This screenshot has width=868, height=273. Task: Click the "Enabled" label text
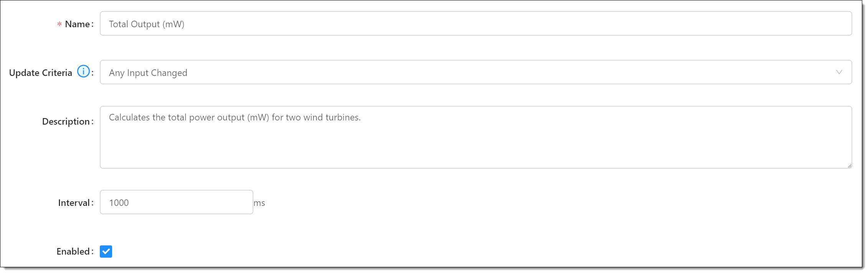point(73,252)
